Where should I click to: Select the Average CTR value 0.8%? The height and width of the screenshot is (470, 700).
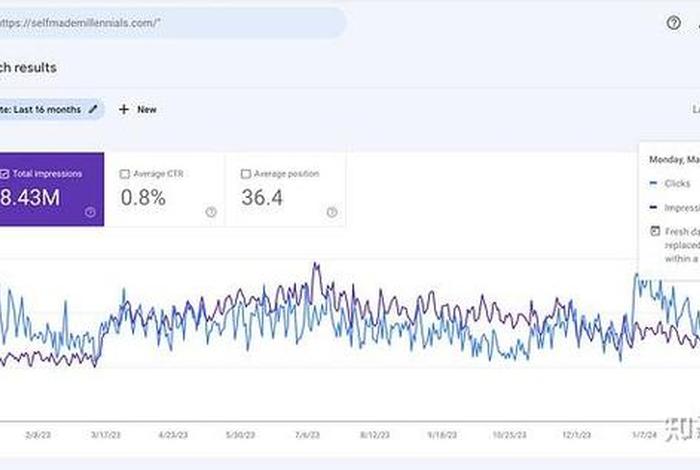[x=143, y=198]
